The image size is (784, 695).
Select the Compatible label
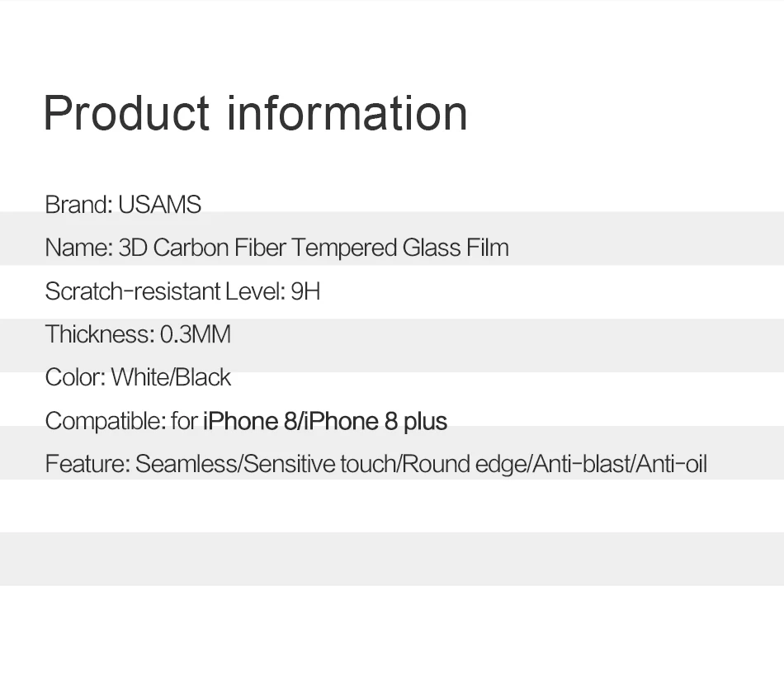click(106, 421)
